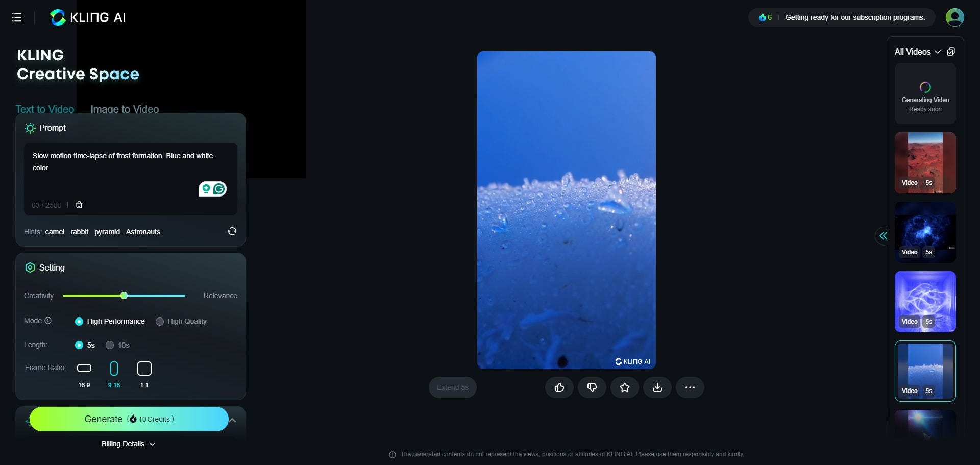Adjust the Creativity-Relevance slider handle
This screenshot has height=465, width=980.
click(124, 296)
